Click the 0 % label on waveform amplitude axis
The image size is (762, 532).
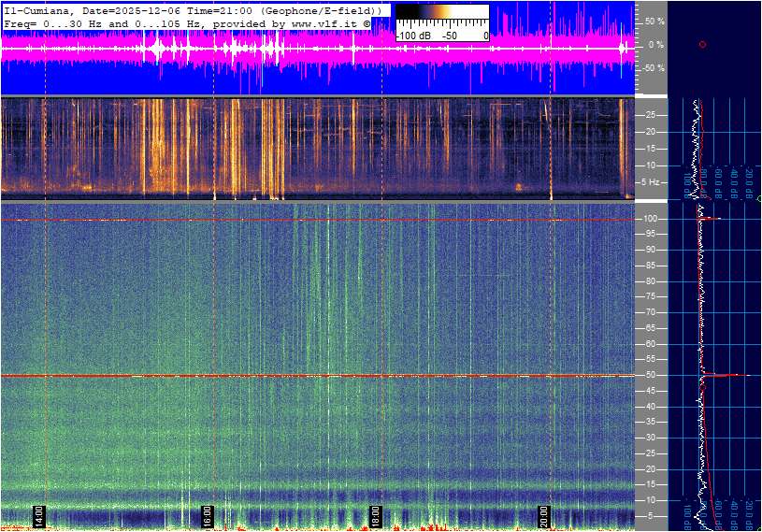[x=656, y=44]
